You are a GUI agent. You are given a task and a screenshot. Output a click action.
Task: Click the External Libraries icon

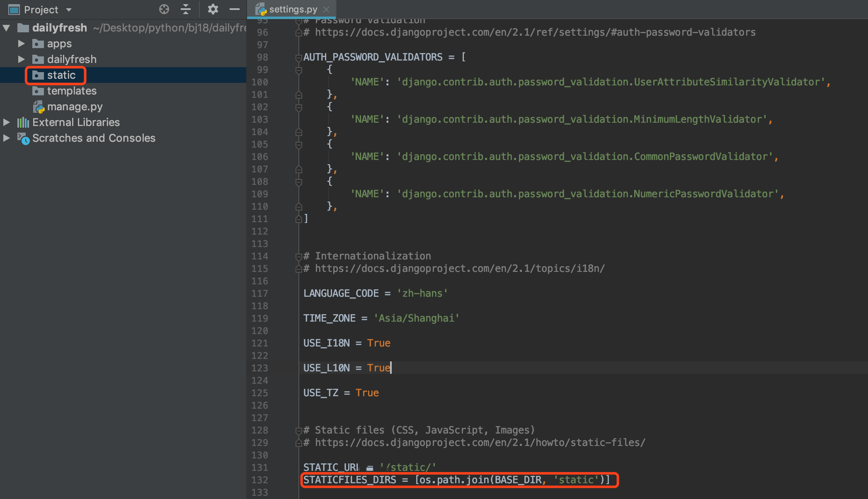click(23, 122)
